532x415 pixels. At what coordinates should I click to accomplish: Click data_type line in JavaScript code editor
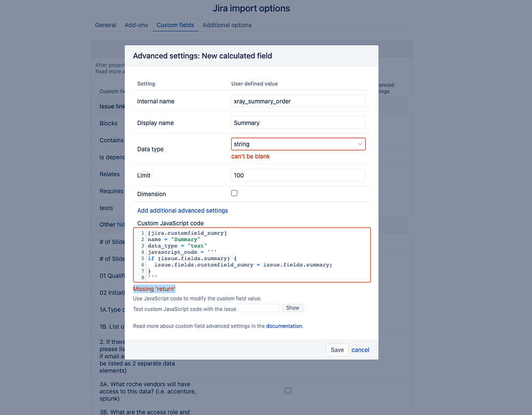pos(177,245)
